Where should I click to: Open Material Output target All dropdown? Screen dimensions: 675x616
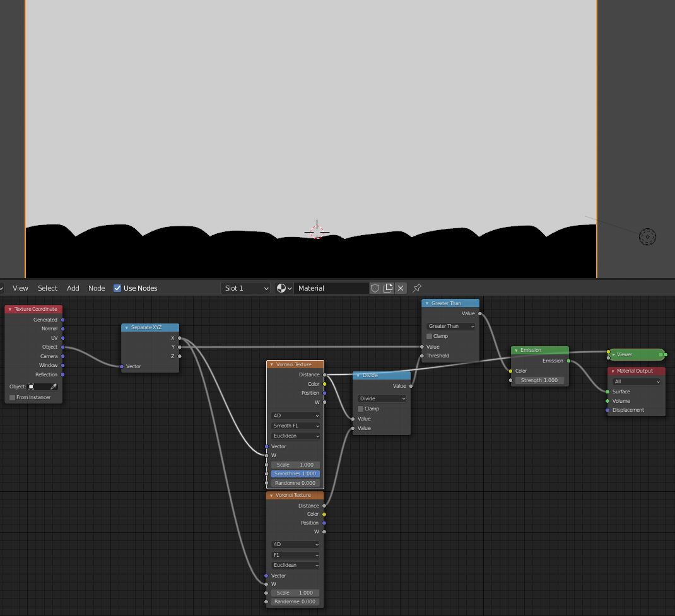click(637, 381)
